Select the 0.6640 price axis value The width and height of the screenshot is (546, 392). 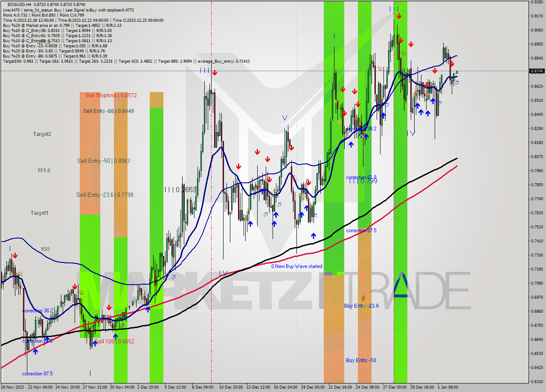[537, 339]
